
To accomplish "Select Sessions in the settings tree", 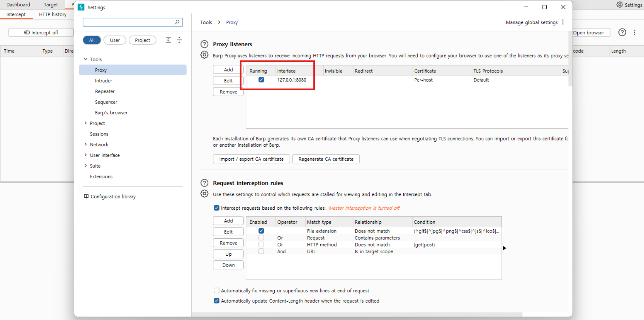I will tap(99, 134).
